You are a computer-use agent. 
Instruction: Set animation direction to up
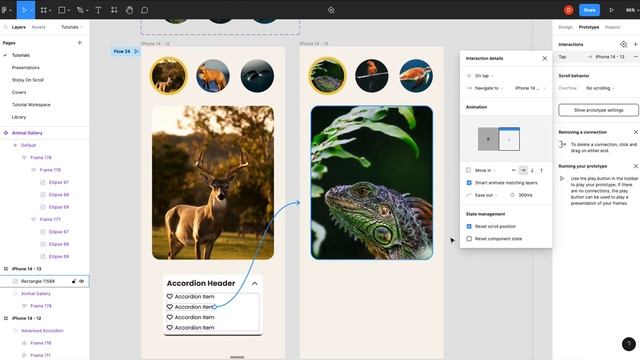(x=542, y=170)
